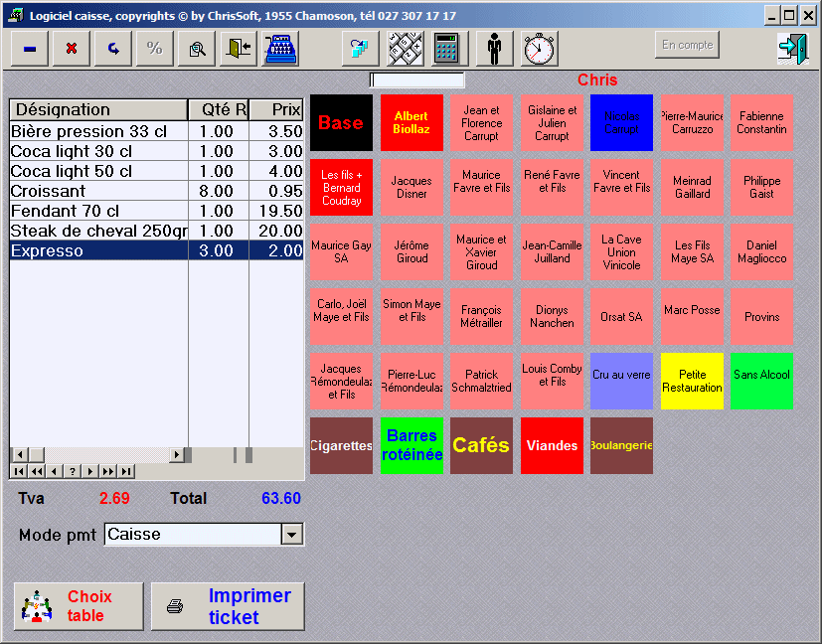Image resolution: width=822 pixels, height=644 pixels.
Task: Click the Imprimer ticket button
Action: tap(228, 606)
